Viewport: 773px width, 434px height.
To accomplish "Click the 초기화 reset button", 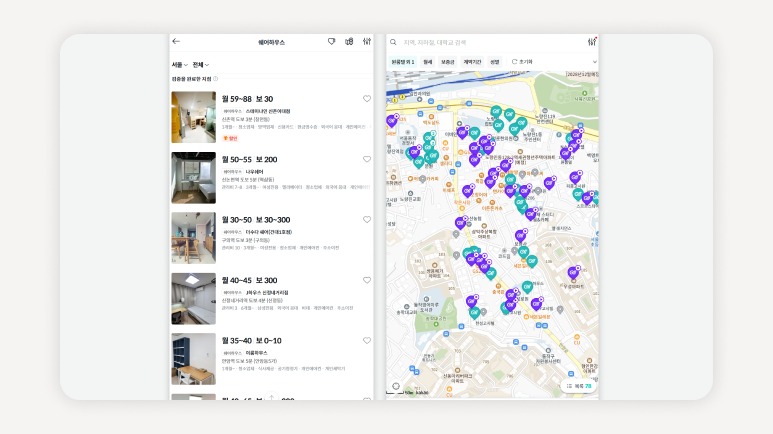I will click(522, 62).
